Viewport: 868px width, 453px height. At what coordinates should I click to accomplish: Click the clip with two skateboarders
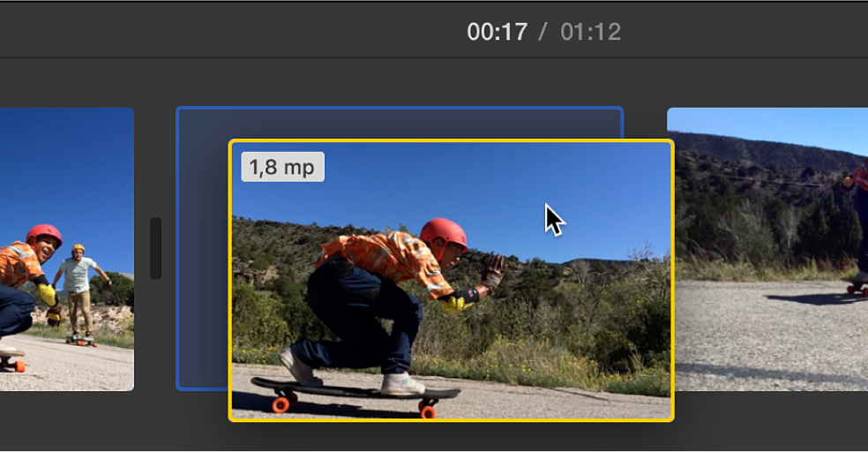click(66, 249)
